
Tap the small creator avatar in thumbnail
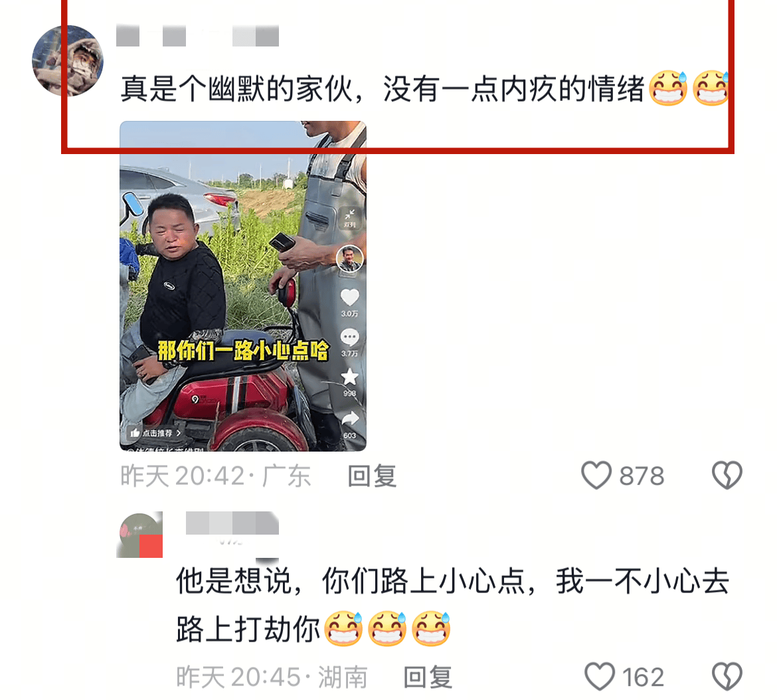tap(350, 259)
